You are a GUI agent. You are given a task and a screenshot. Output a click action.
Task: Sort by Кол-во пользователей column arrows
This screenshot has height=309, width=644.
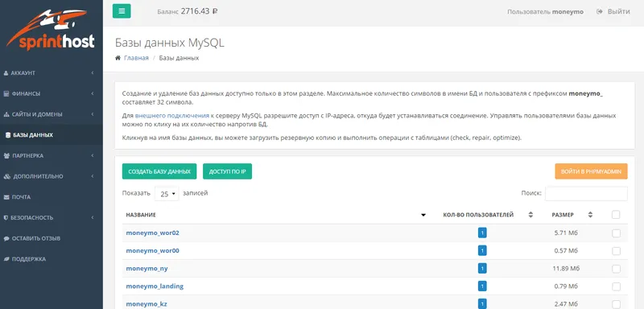coord(530,215)
